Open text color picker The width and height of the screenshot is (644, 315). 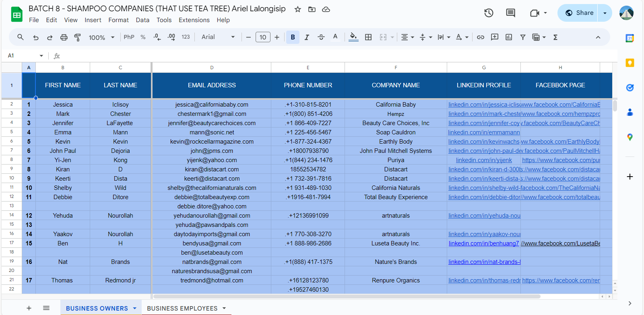pos(335,37)
